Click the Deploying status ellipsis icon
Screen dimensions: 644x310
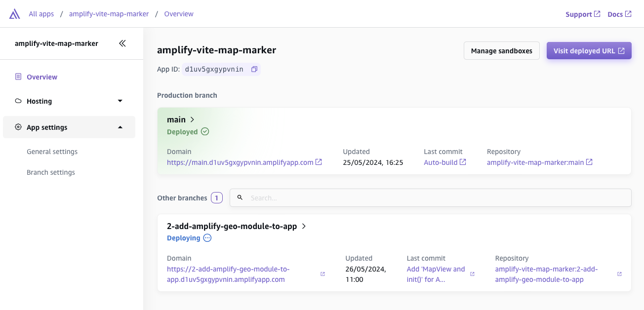click(207, 238)
